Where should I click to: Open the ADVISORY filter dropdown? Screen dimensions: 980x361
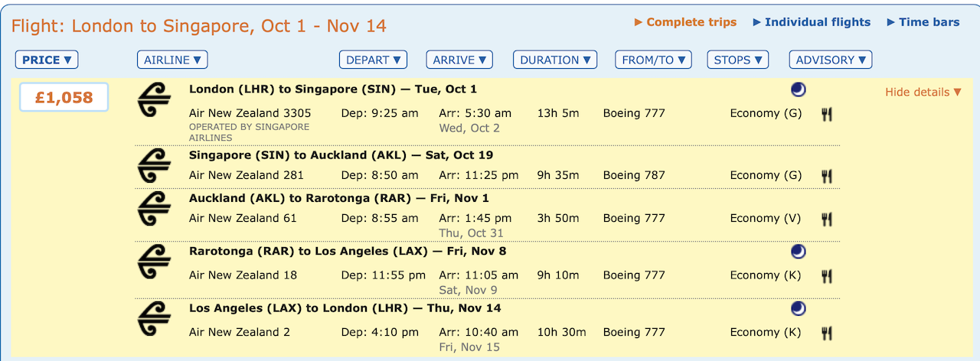831,60
